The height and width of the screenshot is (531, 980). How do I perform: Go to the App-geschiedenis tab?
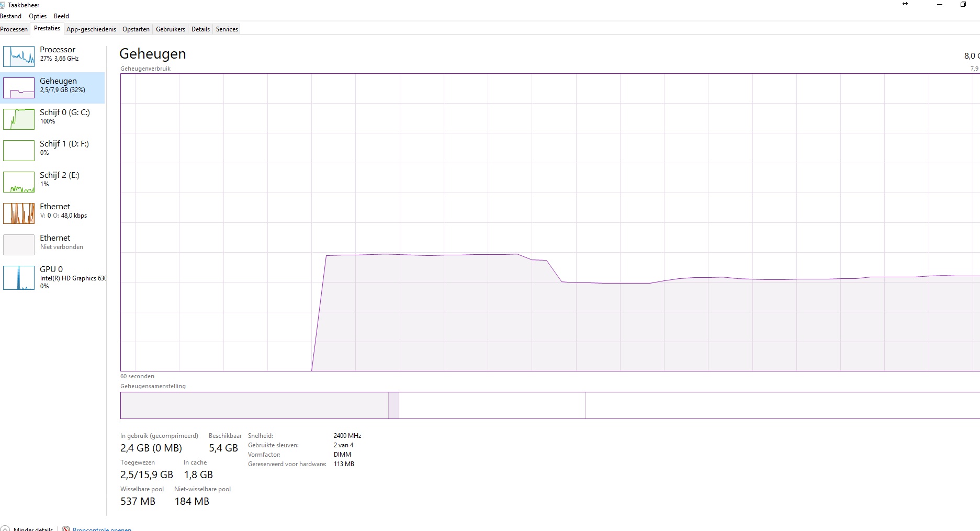pyautogui.click(x=91, y=29)
